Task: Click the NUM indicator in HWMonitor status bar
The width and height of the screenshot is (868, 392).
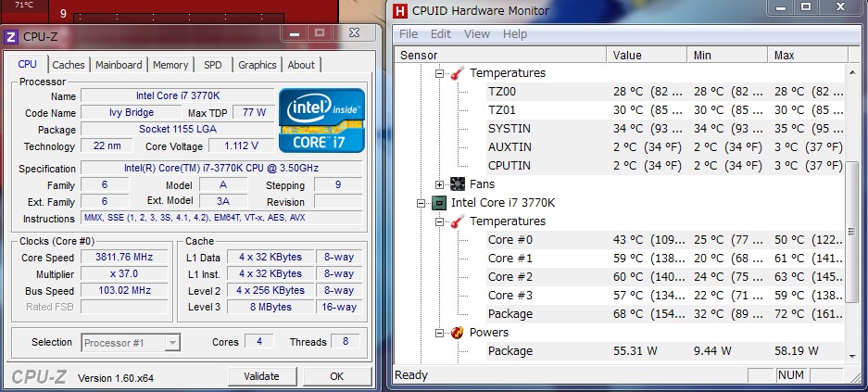Action: 790,375
